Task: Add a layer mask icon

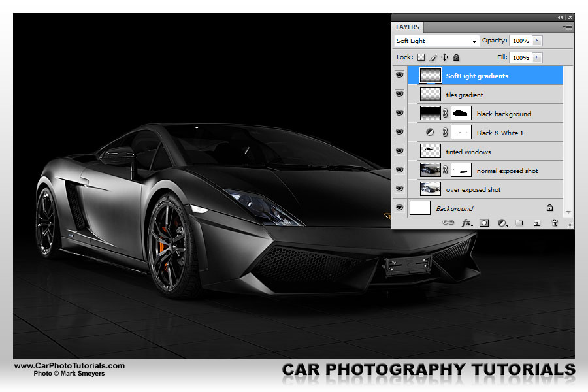Action: 484,223
